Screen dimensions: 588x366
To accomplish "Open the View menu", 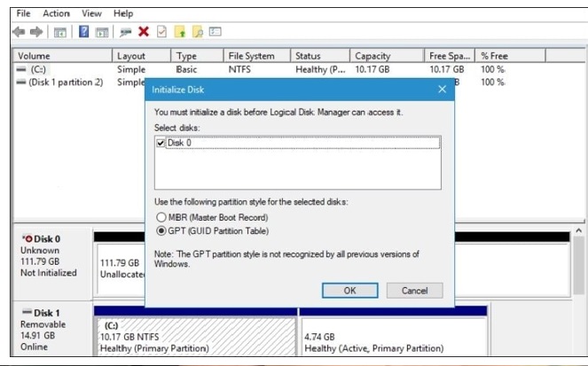I will [x=91, y=13].
